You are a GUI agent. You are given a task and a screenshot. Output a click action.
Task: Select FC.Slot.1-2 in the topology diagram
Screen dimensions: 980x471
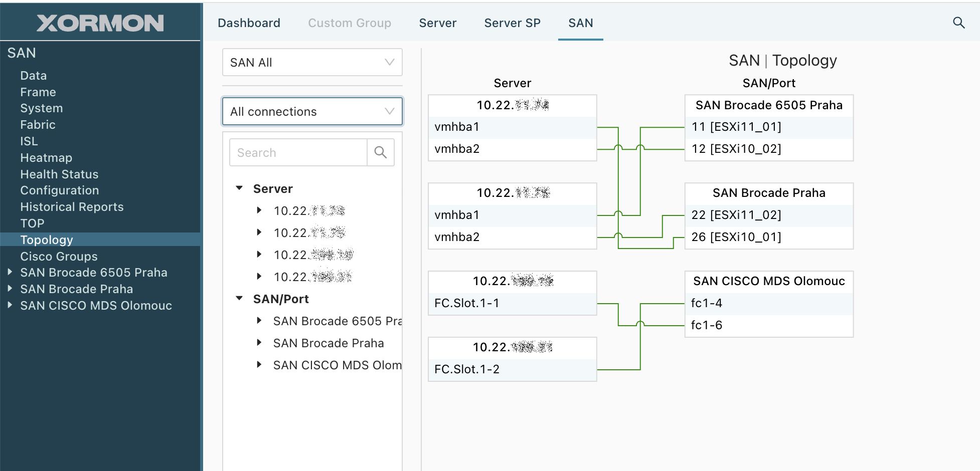tap(467, 369)
